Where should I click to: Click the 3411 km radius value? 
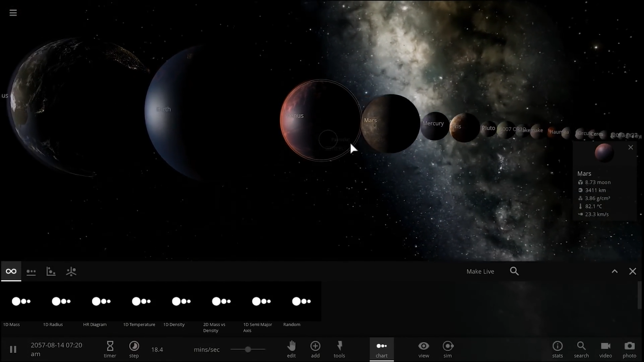(595, 190)
